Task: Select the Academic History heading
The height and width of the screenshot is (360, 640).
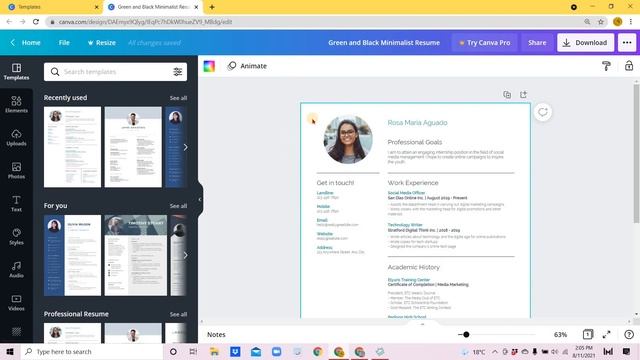Action: pos(413,267)
